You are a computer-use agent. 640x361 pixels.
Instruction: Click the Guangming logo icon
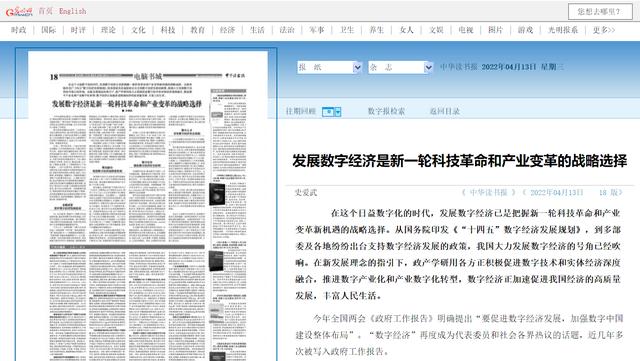click(19, 11)
